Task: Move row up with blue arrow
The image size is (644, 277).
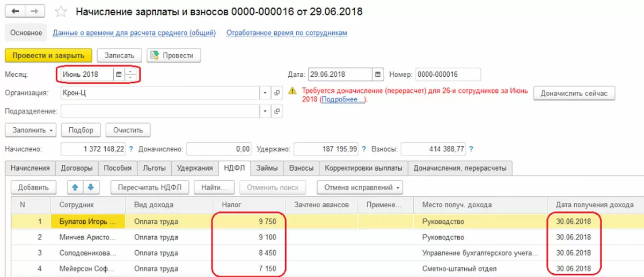Action: (x=75, y=187)
